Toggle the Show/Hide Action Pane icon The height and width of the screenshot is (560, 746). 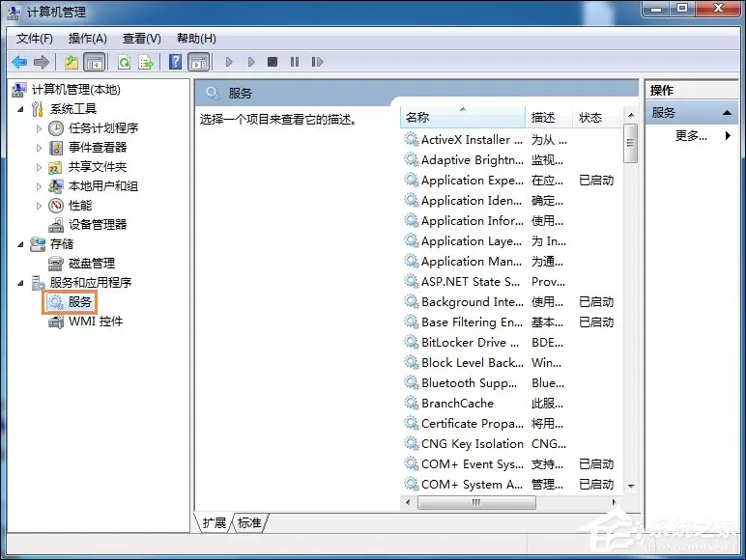(199, 62)
